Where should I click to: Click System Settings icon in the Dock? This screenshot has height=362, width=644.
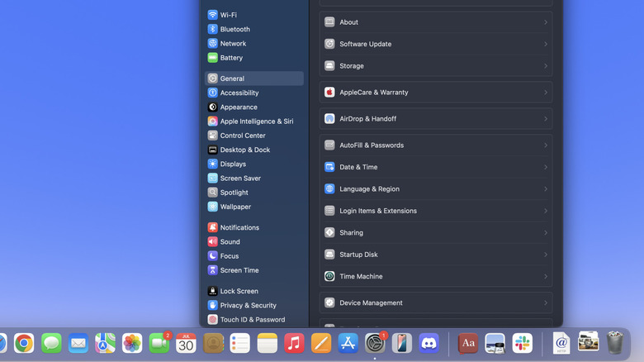[375, 343]
